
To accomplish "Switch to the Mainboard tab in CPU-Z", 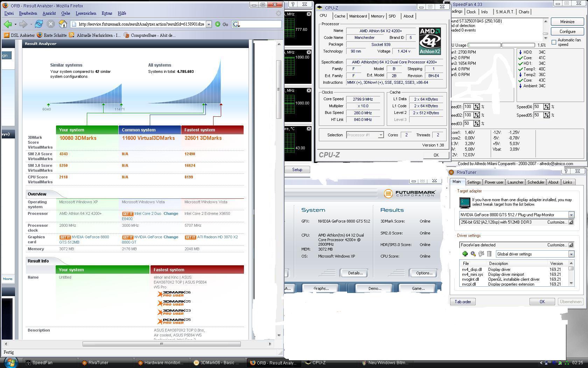I will pos(358,16).
